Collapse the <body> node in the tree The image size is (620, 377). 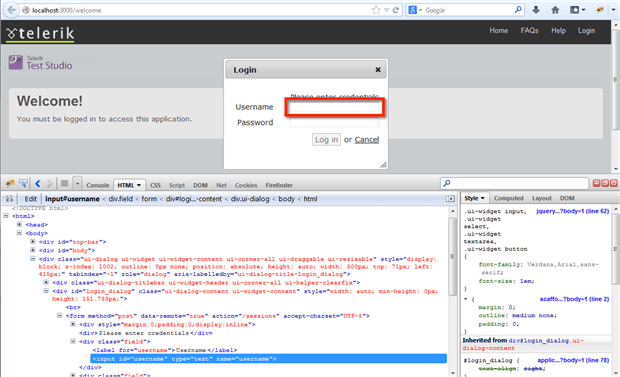pos(19,233)
